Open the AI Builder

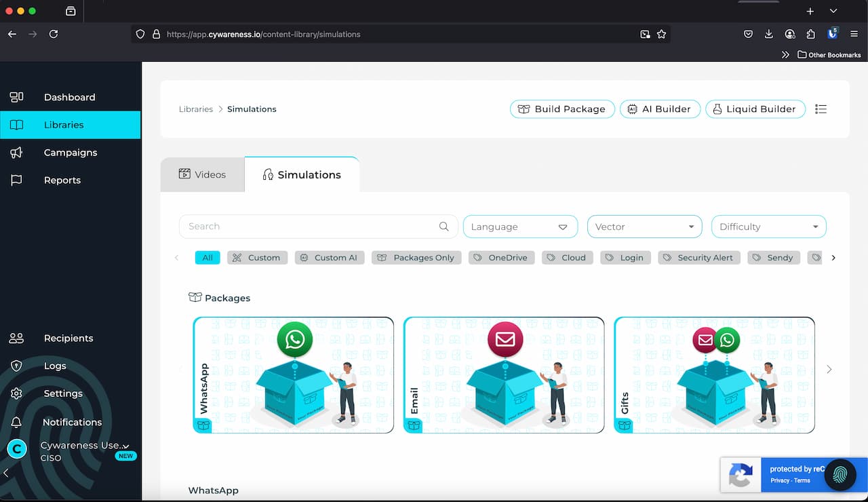pos(660,109)
